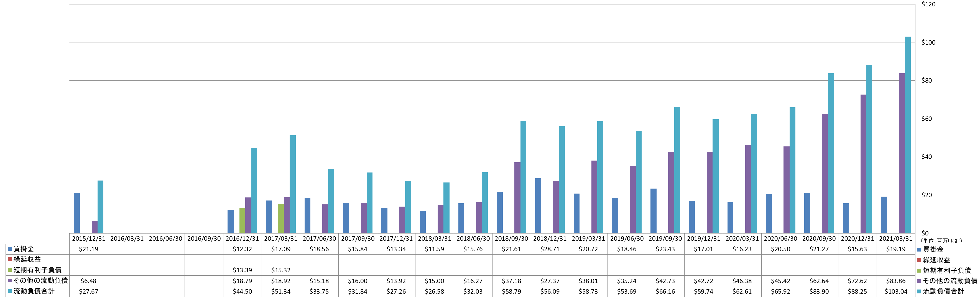Viewport: 980px width, 297px height.
Task: Select the $83.86 other liabilities cell
Action: click(x=896, y=281)
